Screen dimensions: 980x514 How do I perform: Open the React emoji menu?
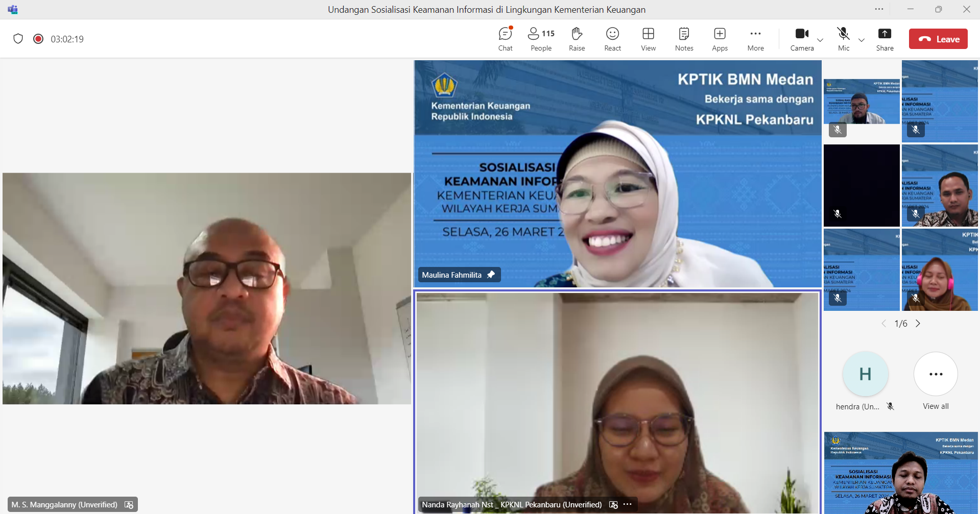612,39
